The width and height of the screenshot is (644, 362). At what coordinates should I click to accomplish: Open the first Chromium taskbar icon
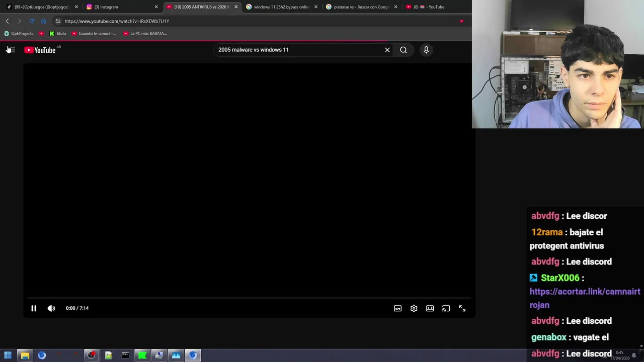click(x=42, y=355)
